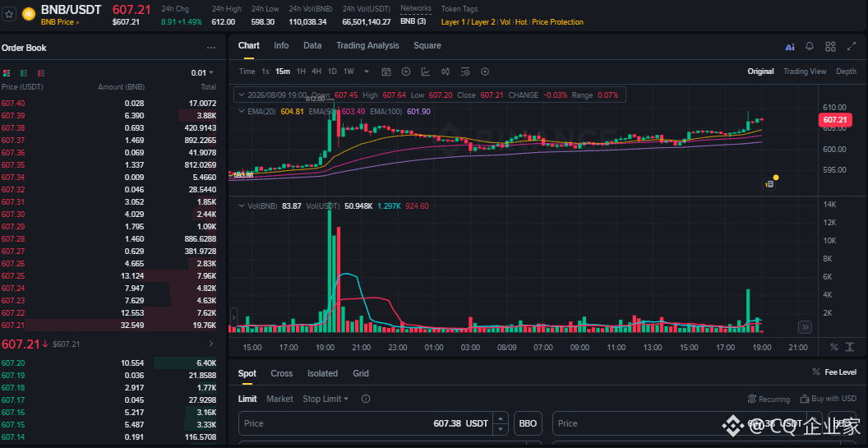Open the Square tab
868x448 pixels.
coord(427,45)
